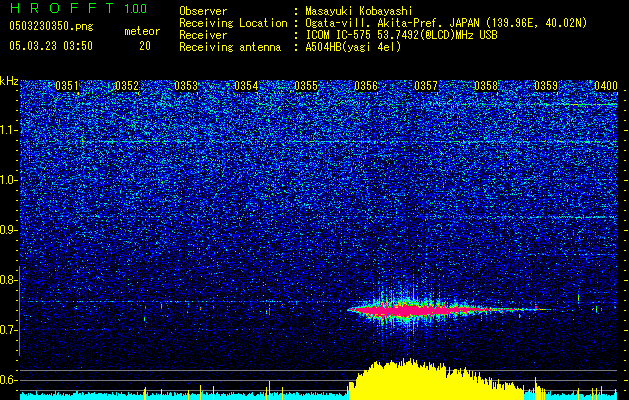Screen dimensions: 629x400
Task: Click the 'Receiving antenna' field label
Action: coord(230,47)
